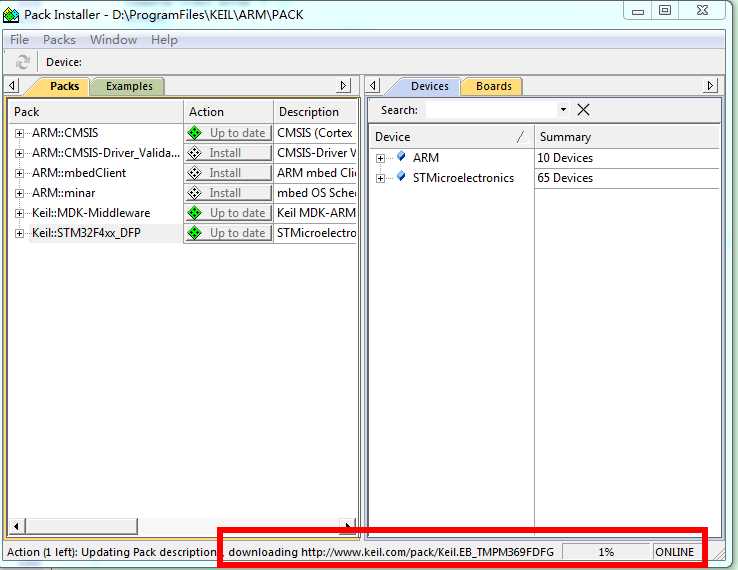
Task: Open the File menu
Action: tap(20, 40)
